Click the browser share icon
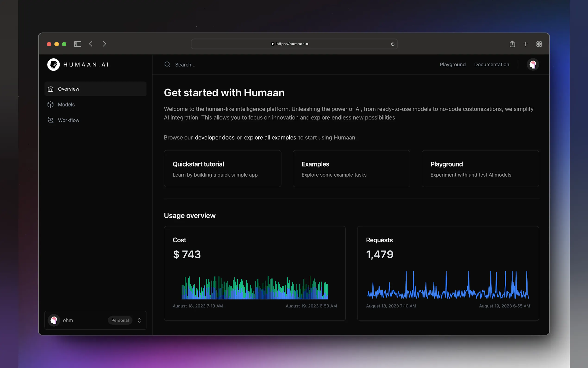This screenshot has width=588, height=368. coord(512,44)
